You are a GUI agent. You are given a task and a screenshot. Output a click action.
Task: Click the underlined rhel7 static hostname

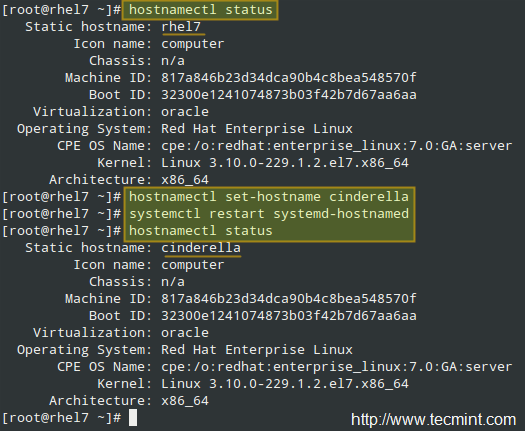pyautogui.click(x=181, y=27)
